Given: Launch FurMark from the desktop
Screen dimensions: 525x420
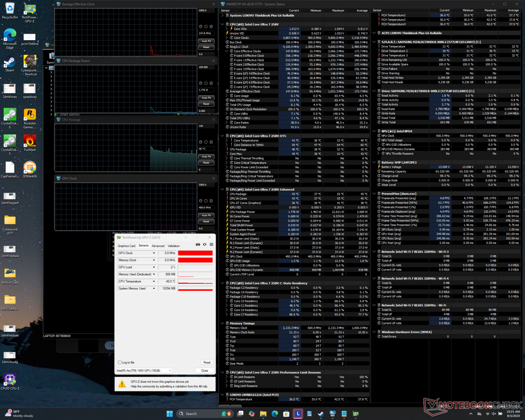Looking at the screenshot, I should coord(30,143).
